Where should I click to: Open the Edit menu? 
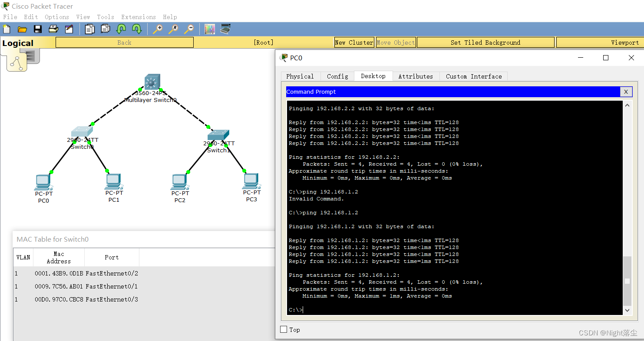[x=31, y=17]
